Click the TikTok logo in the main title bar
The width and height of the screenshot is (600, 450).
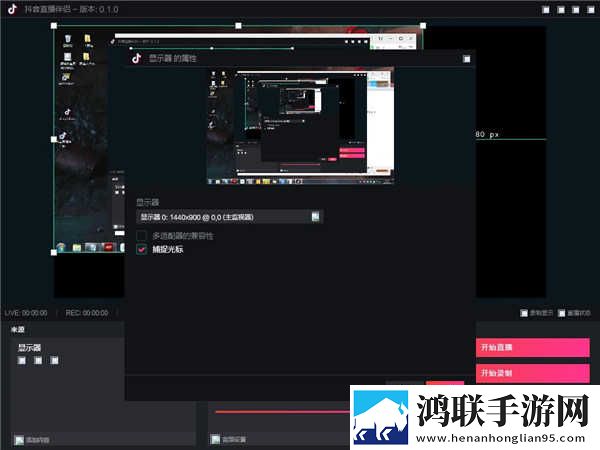click(12, 8)
